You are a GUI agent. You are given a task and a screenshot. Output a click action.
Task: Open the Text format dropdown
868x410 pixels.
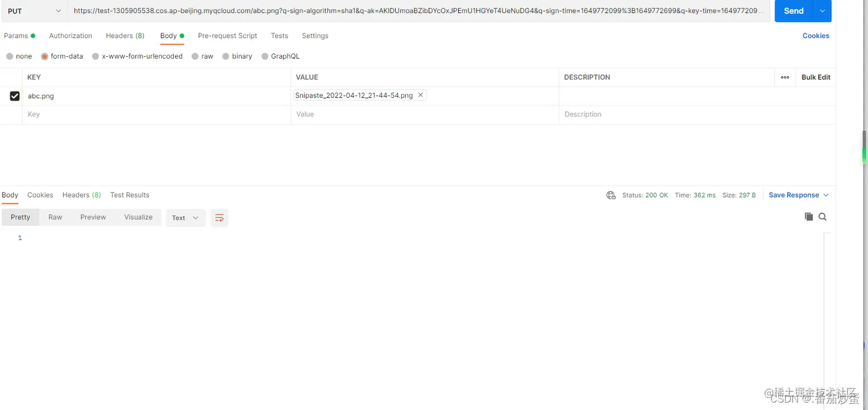185,218
